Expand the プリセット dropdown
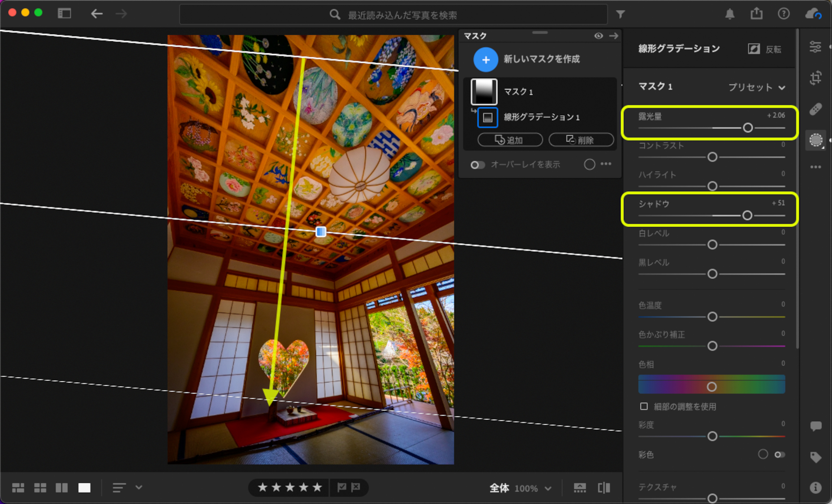 (x=757, y=87)
